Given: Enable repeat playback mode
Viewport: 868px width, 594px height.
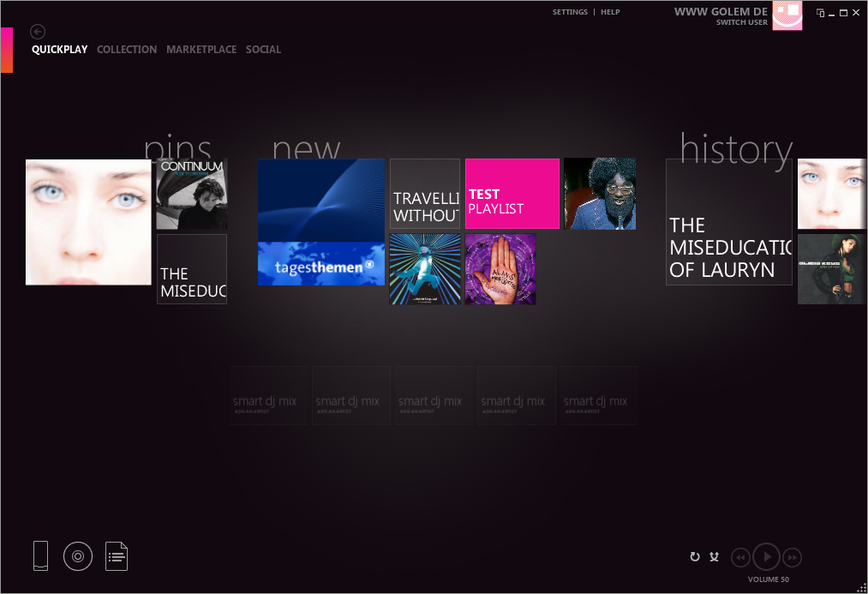Looking at the screenshot, I should pos(695,557).
